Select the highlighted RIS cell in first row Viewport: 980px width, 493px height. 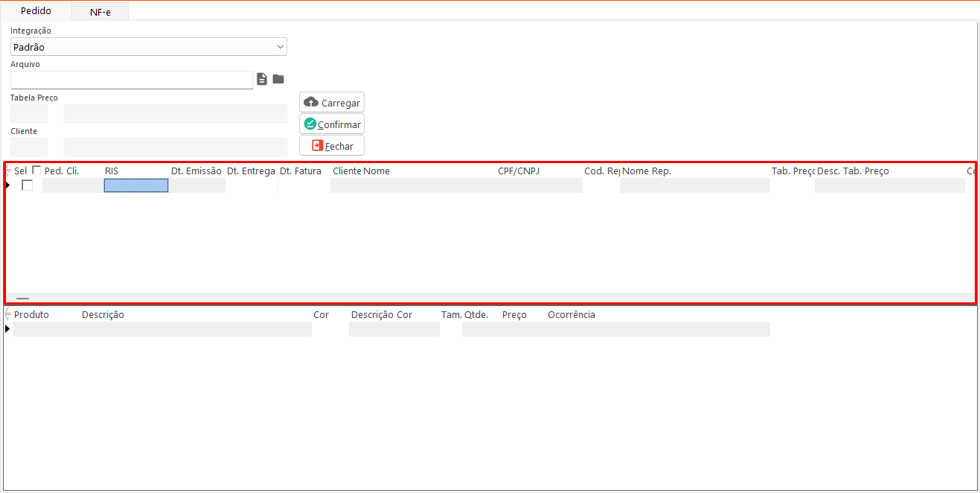[x=136, y=185]
